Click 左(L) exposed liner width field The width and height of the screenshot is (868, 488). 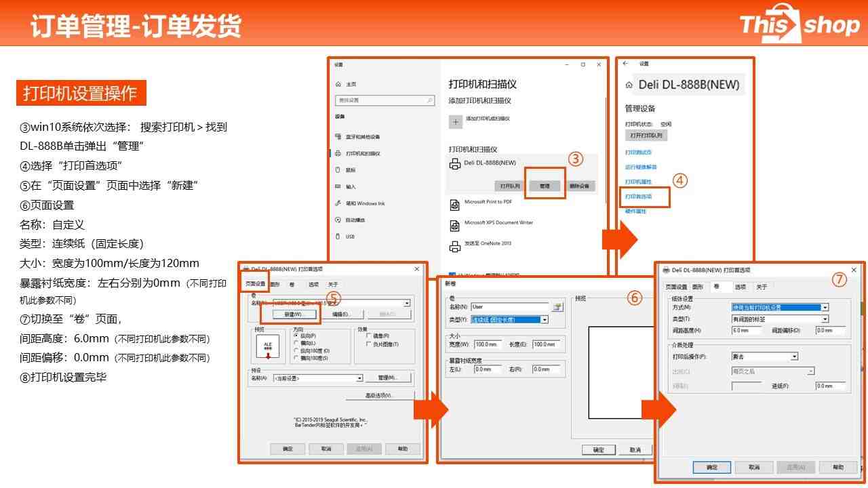[x=488, y=369]
